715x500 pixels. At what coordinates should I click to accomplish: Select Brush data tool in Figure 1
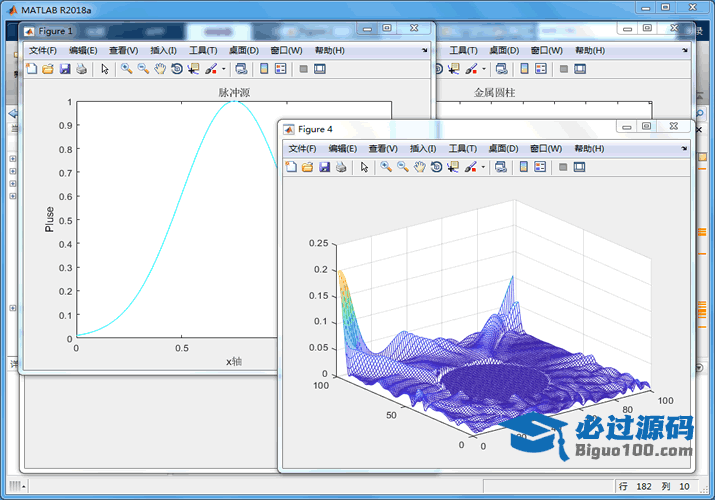pos(211,69)
